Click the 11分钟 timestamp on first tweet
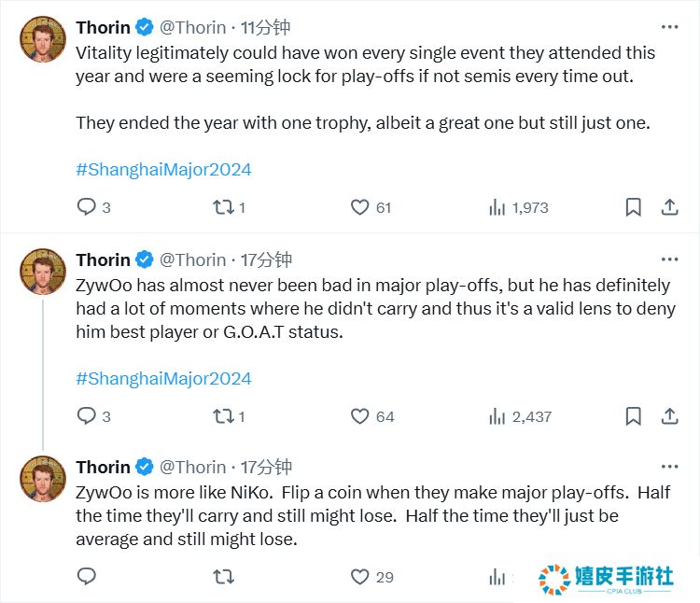700x603 pixels. pos(265,27)
